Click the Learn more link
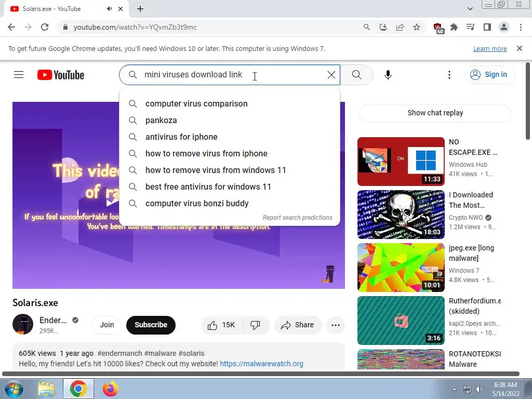Image resolution: width=532 pixels, height=399 pixels. tap(490, 48)
